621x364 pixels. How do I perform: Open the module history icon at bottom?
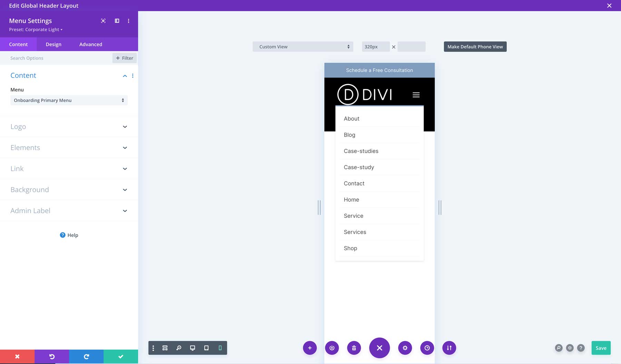click(427, 348)
